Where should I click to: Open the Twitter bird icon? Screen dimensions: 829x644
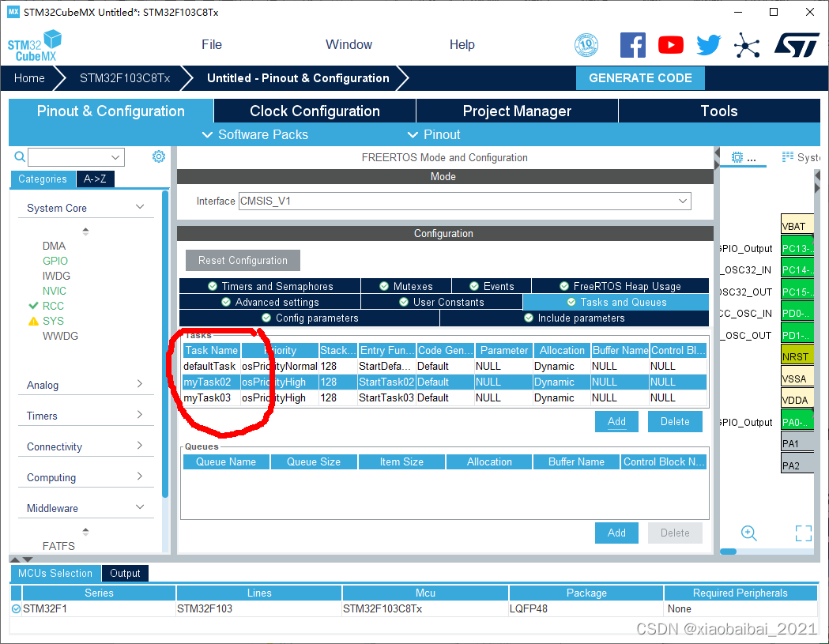708,45
